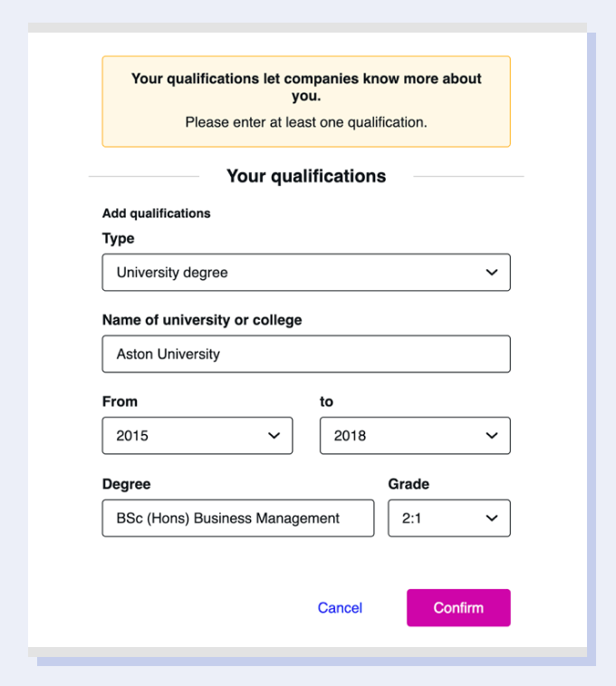Click the yellow qualifications notice banner
This screenshot has width=616, height=686.
click(306, 101)
